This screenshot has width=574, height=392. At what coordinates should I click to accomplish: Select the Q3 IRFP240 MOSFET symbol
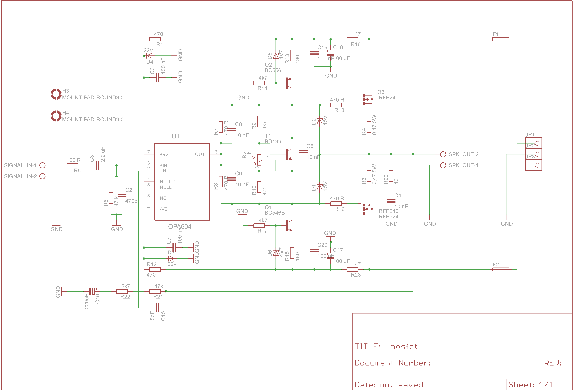coord(367,99)
